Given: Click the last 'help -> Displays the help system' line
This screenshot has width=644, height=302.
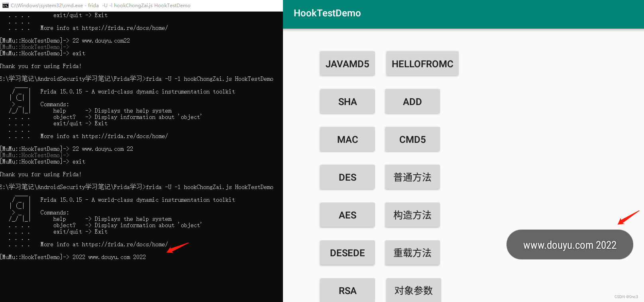Looking at the screenshot, I should (112, 219).
